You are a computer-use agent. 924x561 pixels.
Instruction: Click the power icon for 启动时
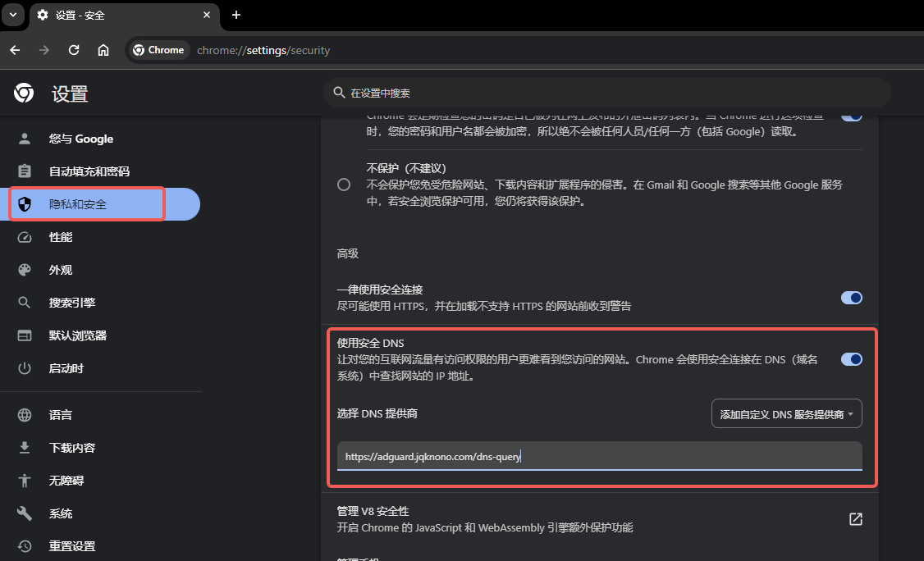tap(24, 368)
